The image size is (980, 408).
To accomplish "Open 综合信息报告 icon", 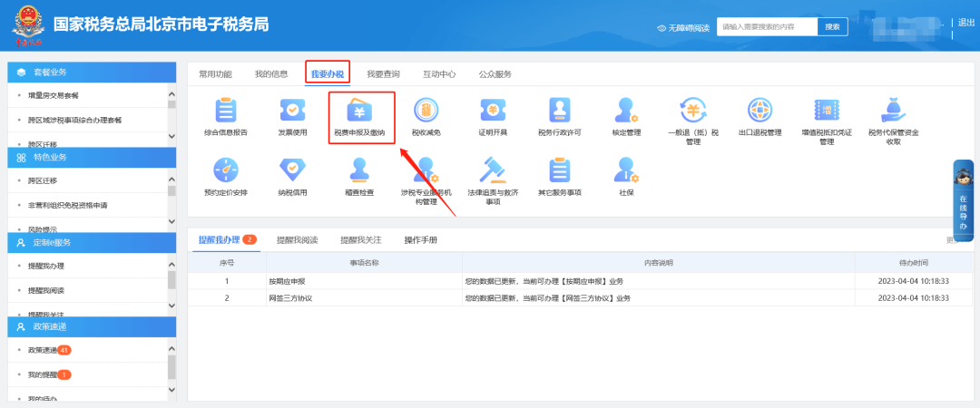I will tap(226, 110).
